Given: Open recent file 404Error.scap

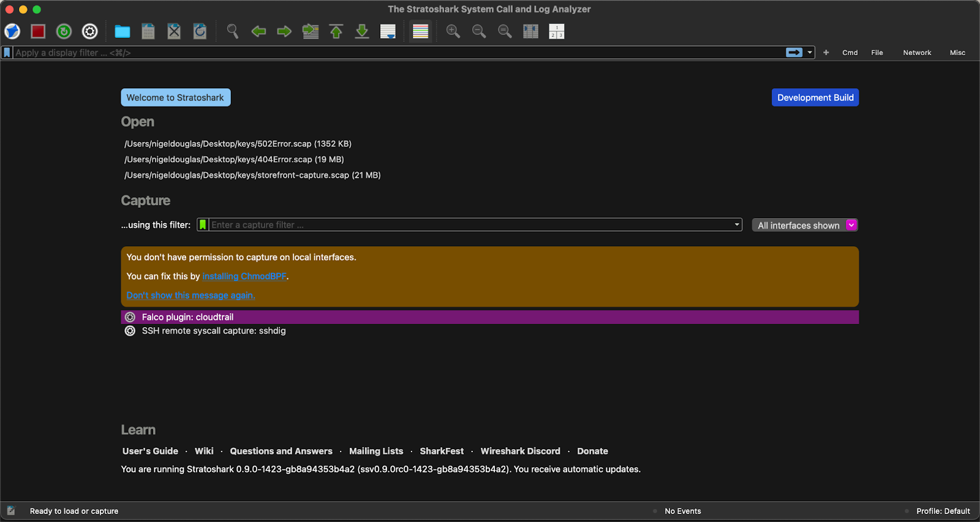Looking at the screenshot, I should click(234, 159).
